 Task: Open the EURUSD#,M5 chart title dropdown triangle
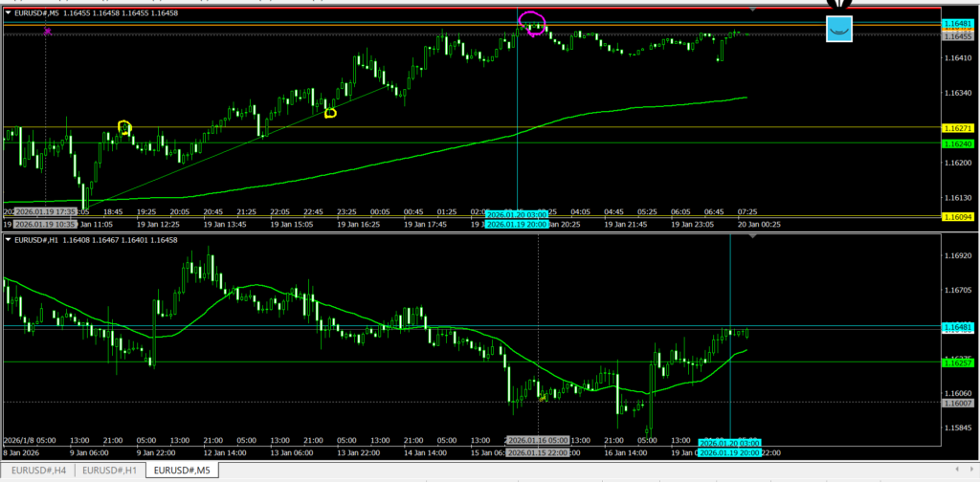tap(9, 13)
